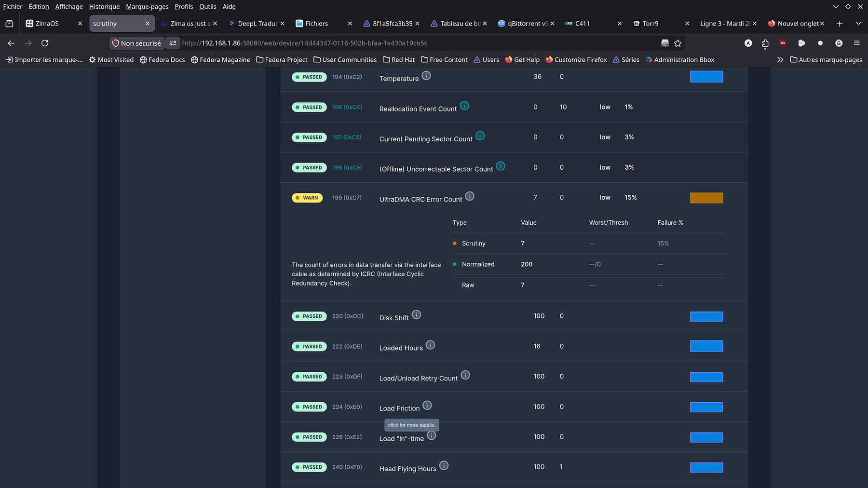Open the extensions puzzle icon
868x488 pixels.
(765, 43)
